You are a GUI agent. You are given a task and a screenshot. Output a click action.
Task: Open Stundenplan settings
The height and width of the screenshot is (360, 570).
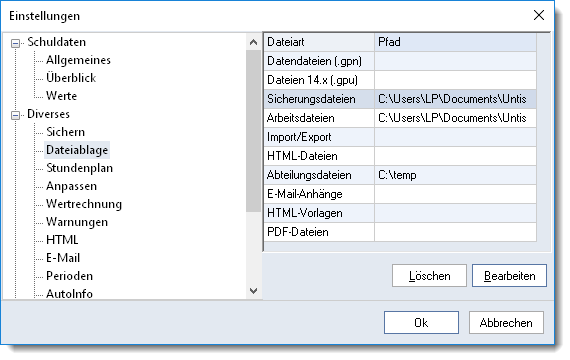coord(79,168)
